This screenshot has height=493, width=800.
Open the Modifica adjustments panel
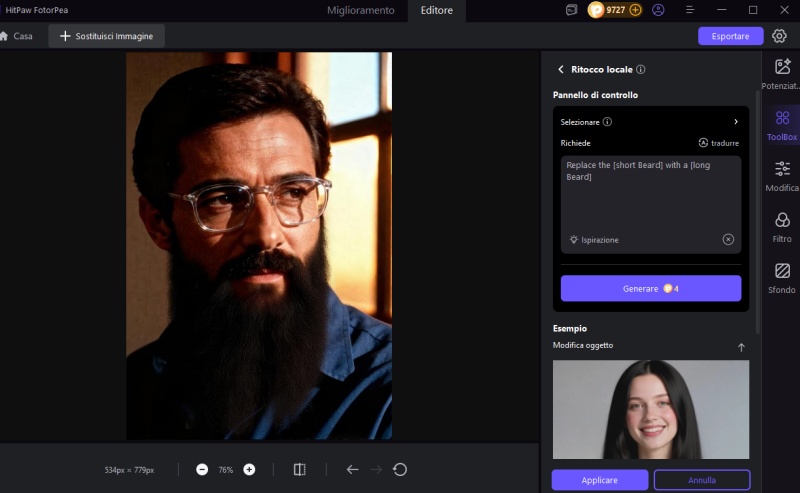pyautogui.click(x=782, y=175)
